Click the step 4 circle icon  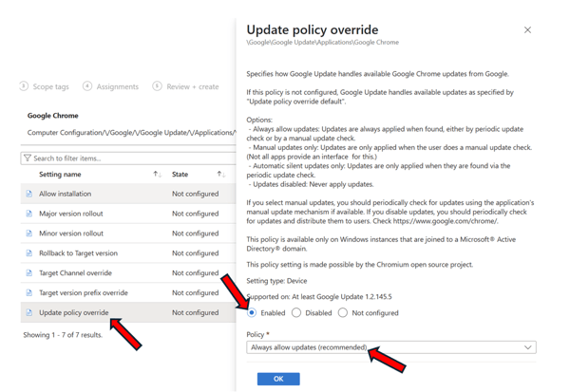[x=87, y=86]
